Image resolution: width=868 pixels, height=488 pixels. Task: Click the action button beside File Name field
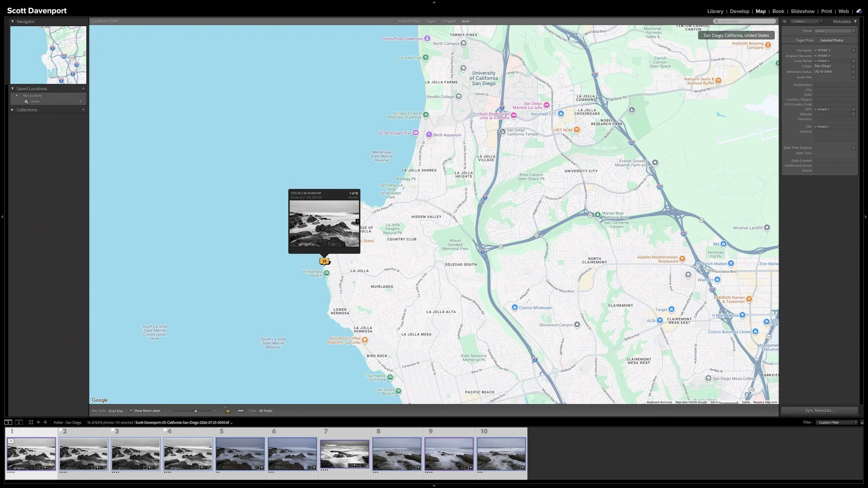[853, 50]
